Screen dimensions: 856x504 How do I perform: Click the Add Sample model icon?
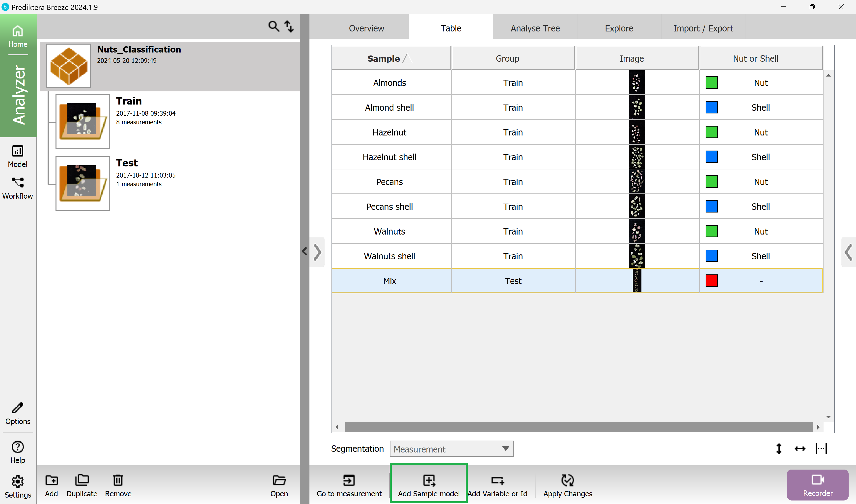(x=429, y=485)
